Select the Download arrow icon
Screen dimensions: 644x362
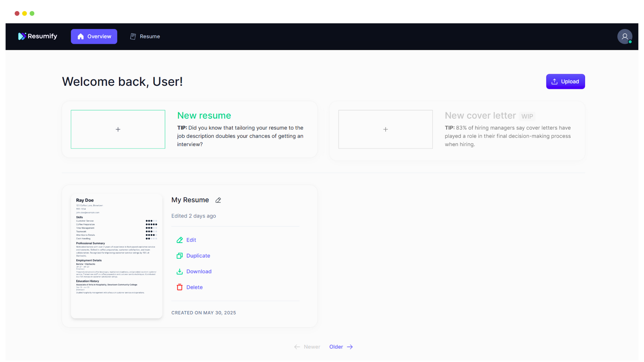pos(179,271)
